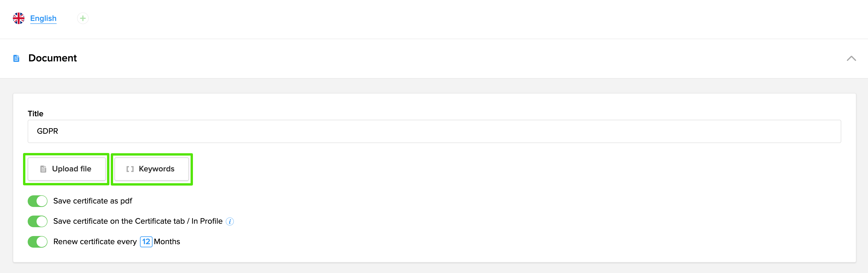Click the Title field label

point(35,113)
